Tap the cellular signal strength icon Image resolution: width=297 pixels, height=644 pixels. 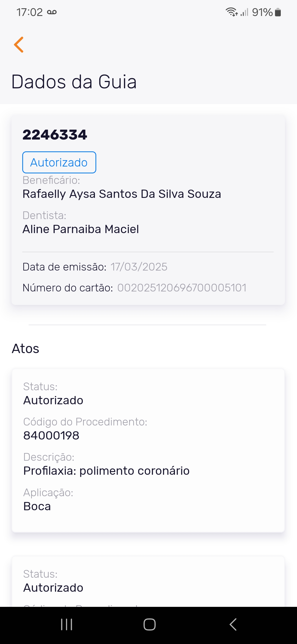click(x=244, y=12)
